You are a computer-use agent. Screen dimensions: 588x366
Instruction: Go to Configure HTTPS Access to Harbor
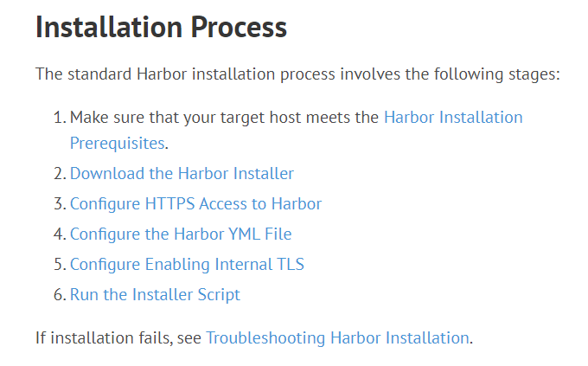click(x=195, y=204)
